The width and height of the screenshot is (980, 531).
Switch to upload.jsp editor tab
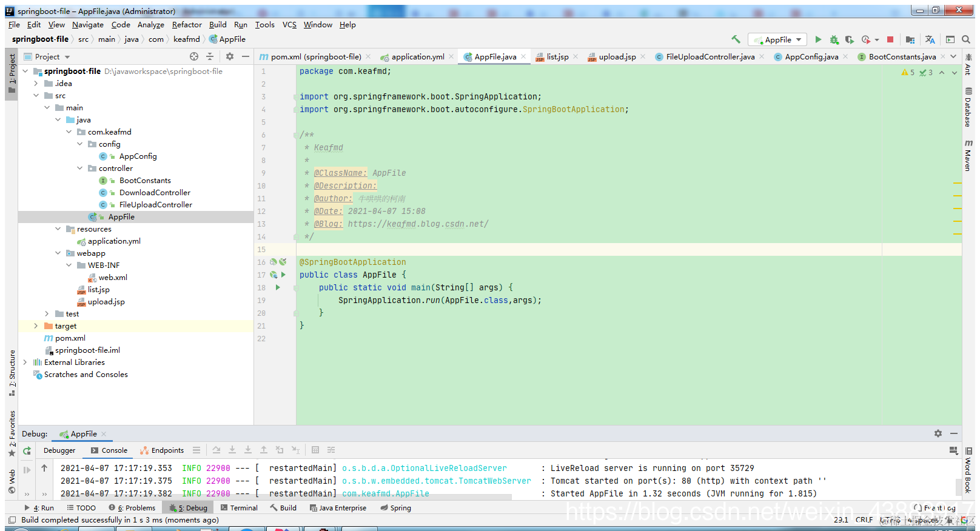click(x=617, y=56)
